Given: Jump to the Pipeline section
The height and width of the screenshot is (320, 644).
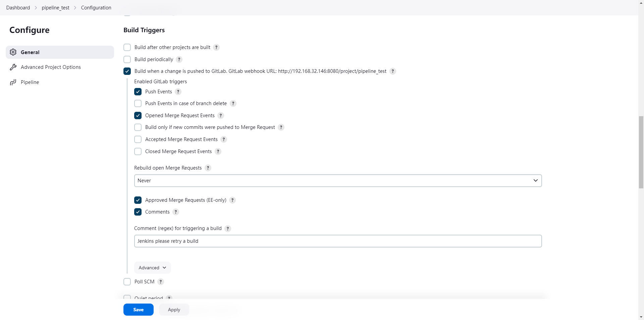Looking at the screenshot, I should (x=30, y=82).
